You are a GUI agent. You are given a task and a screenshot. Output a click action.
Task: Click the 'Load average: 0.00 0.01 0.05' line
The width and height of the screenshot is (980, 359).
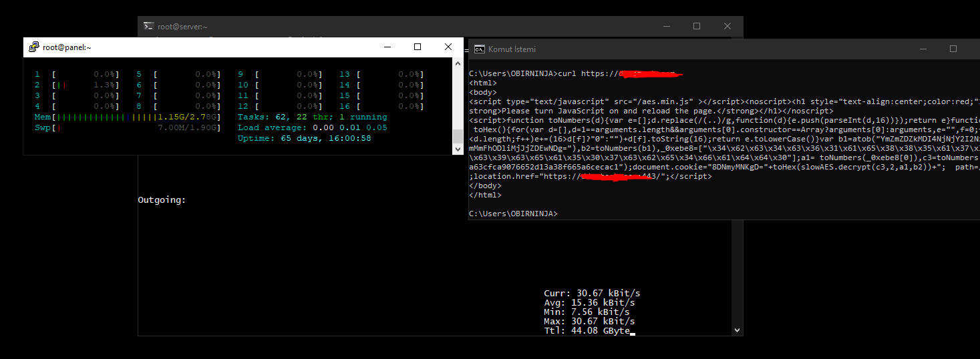tap(313, 128)
